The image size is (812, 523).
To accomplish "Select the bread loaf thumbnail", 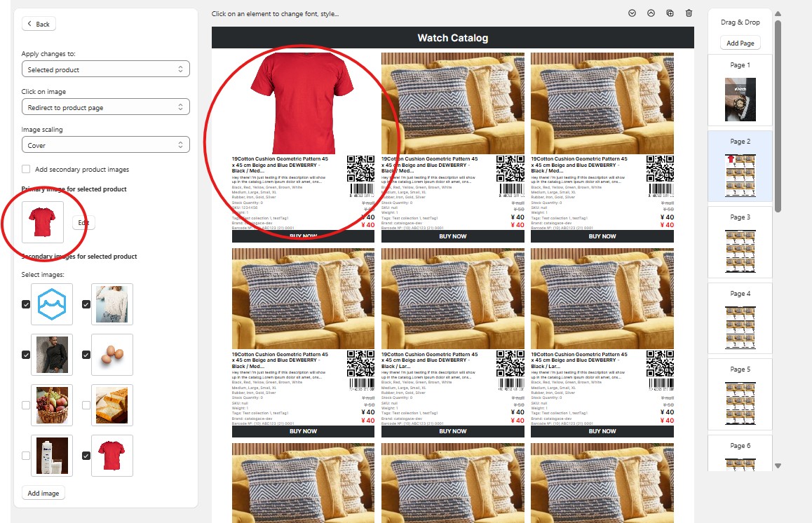I will click(112, 405).
